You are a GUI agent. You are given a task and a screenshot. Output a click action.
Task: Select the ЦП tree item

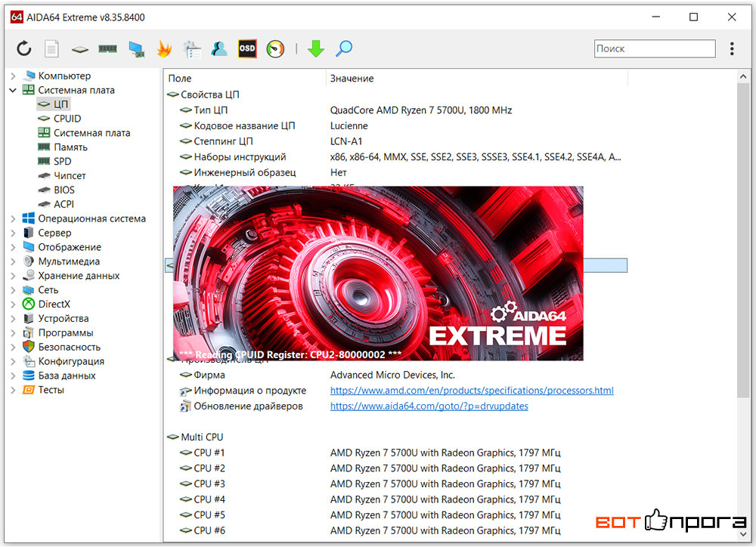point(54,104)
